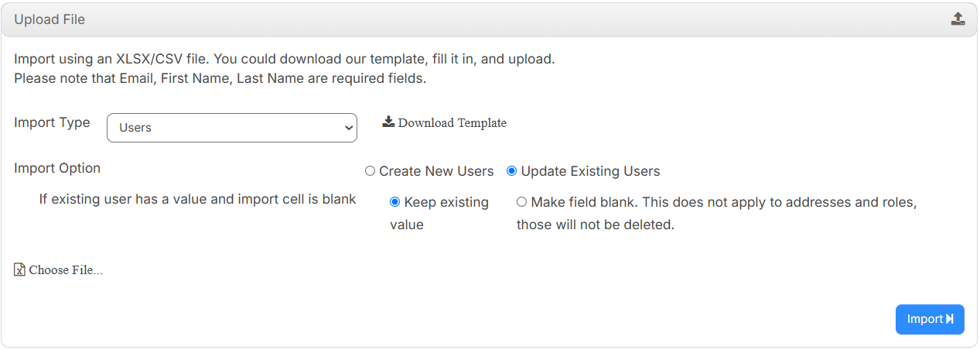Open the Download Template link
Screen dimensions: 980x350
[x=445, y=122]
